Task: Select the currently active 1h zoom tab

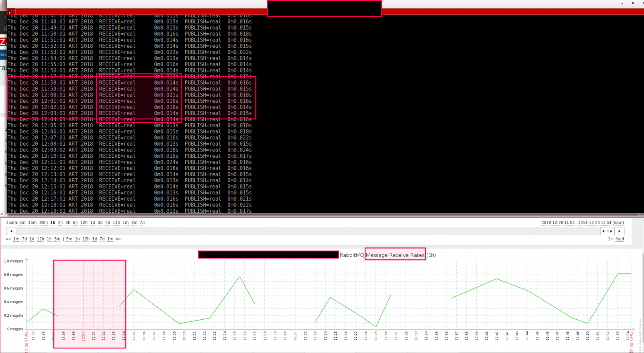Action: pos(52,223)
